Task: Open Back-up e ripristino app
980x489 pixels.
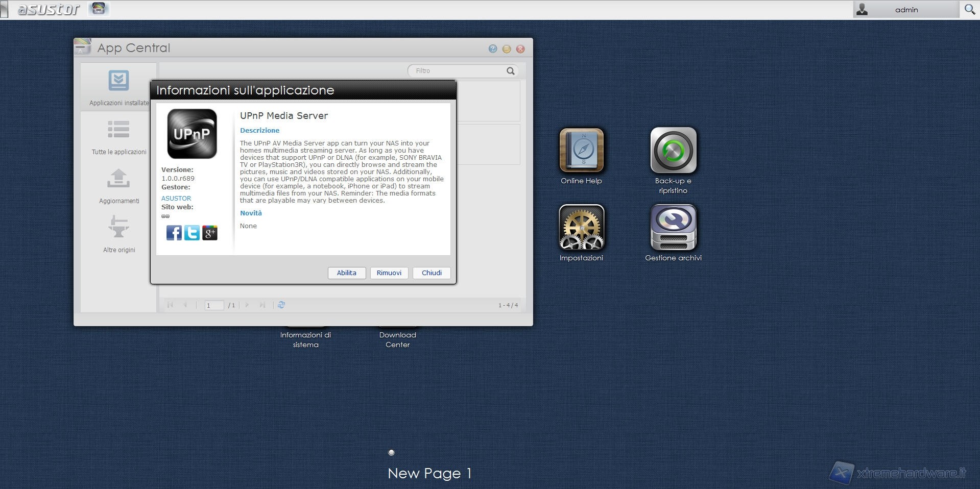Action: point(673,151)
